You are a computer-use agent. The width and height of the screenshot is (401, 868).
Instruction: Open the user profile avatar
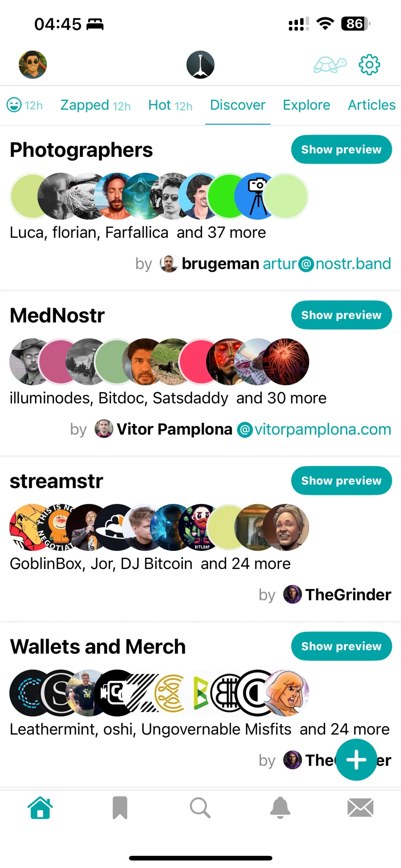pyautogui.click(x=33, y=64)
